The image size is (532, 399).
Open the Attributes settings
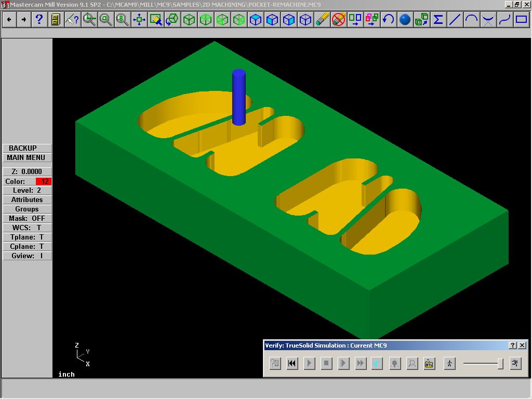pos(27,200)
